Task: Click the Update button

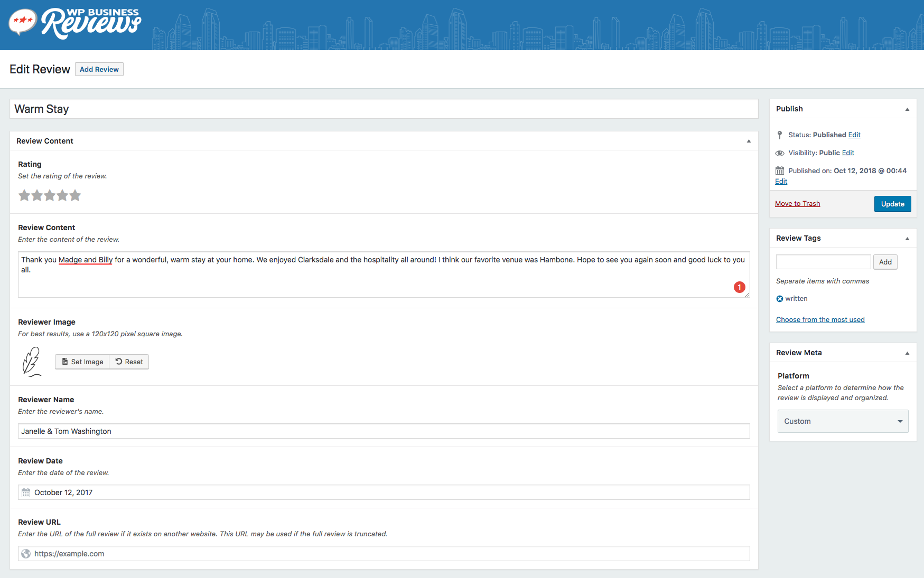Action: [893, 204]
